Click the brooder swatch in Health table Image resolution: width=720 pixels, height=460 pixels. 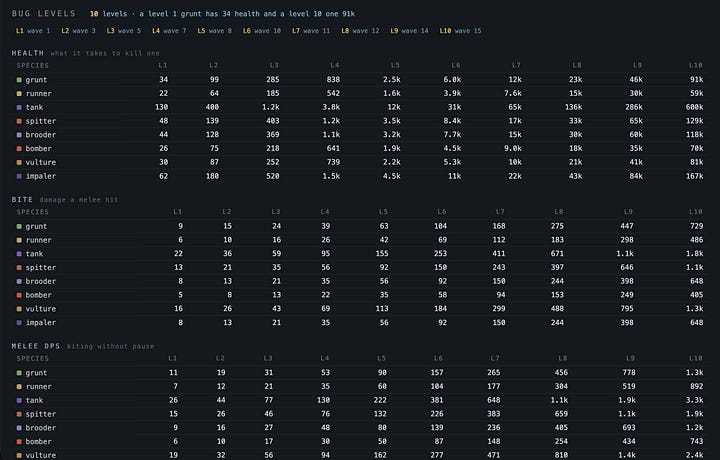tap(19, 135)
